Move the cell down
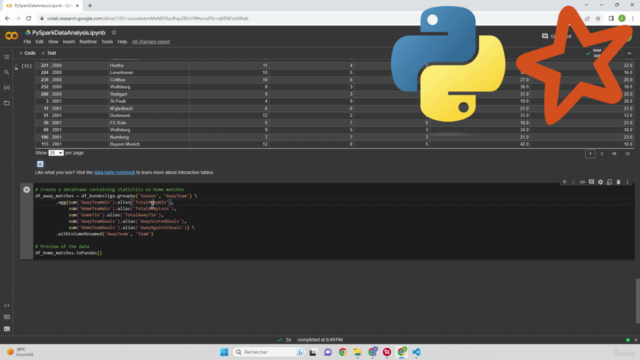 coord(573,182)
